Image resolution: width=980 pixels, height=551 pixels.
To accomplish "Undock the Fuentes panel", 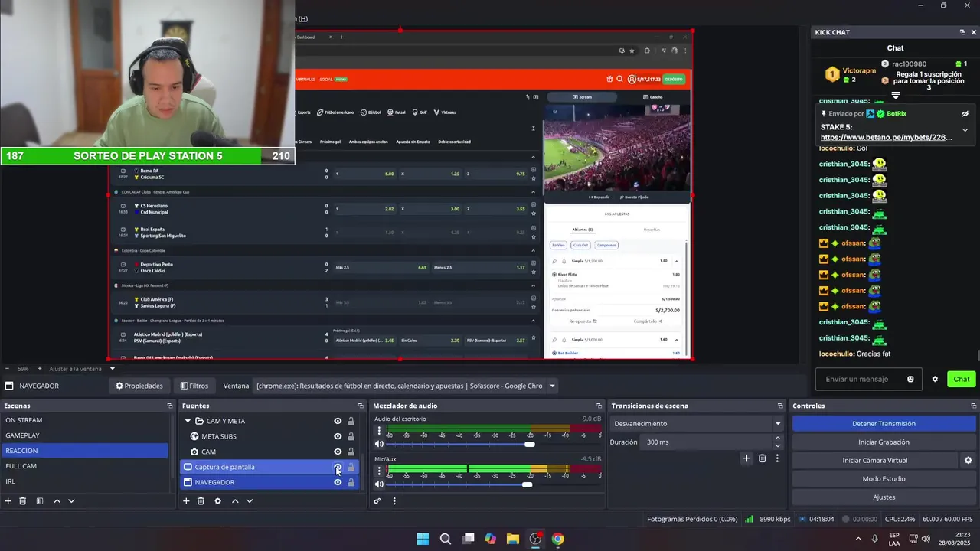I will point(361,406).
